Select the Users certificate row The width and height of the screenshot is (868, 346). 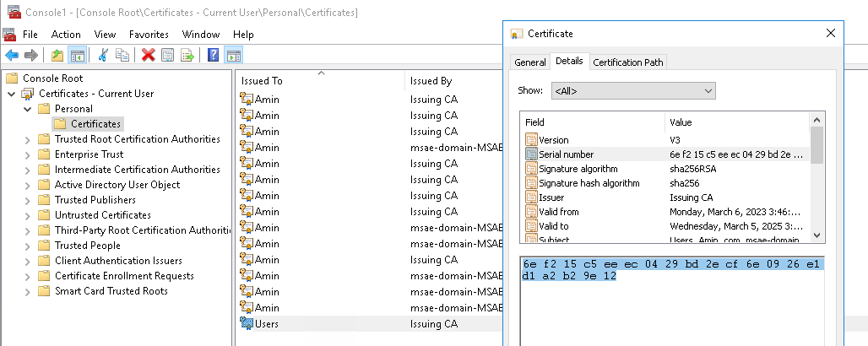[x=267, y=323]
